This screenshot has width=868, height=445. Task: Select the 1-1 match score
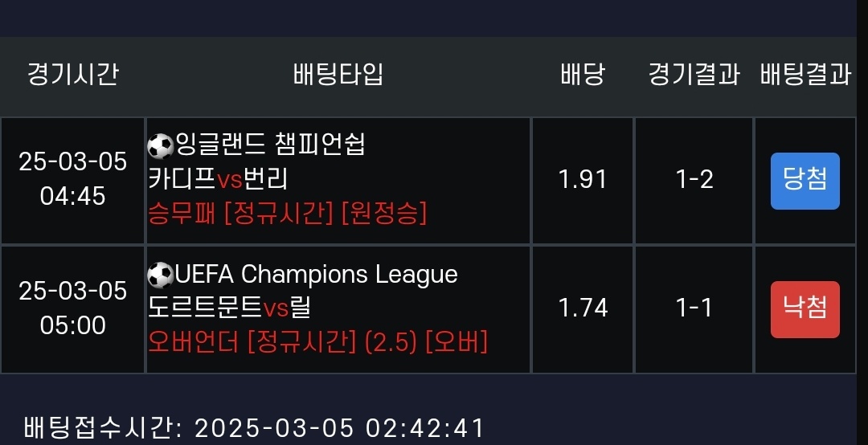click(694, 308)
